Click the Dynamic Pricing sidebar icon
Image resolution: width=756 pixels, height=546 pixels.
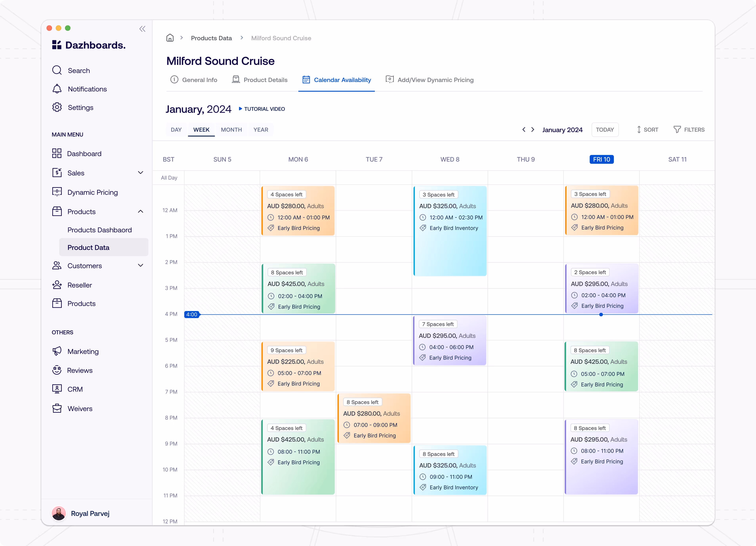tap(57, 192)
